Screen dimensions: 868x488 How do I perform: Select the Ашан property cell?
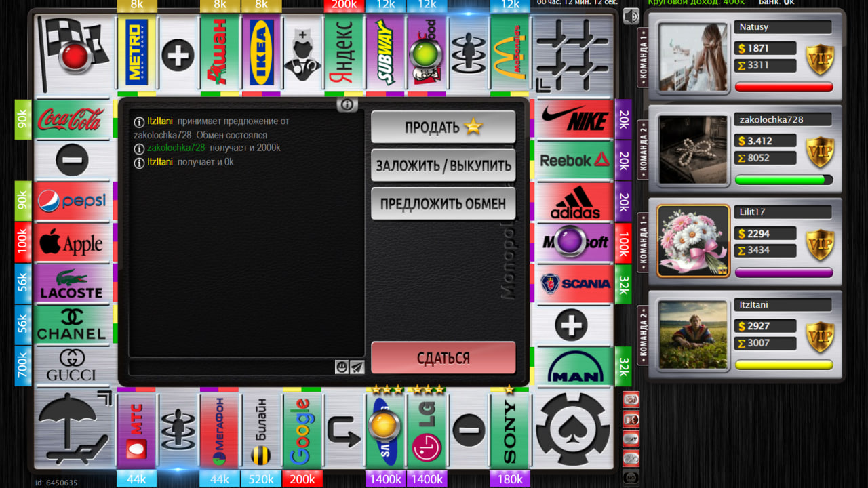tap(220, 54)
